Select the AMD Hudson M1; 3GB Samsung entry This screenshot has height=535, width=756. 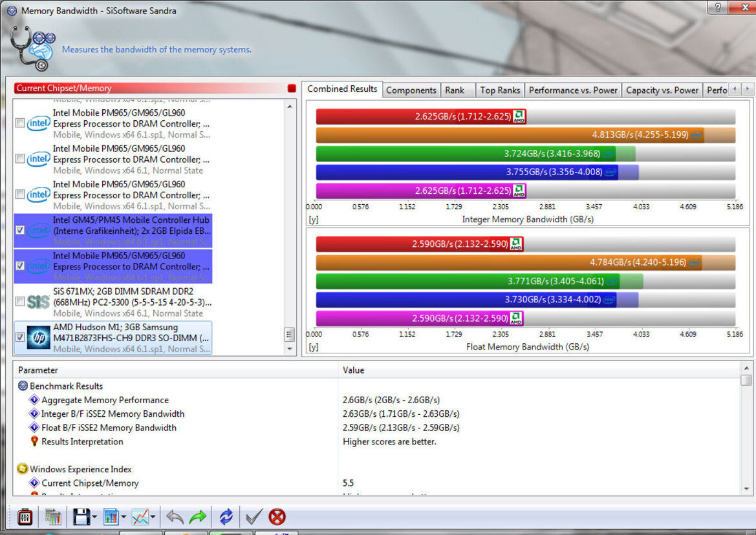pos(113,338)
